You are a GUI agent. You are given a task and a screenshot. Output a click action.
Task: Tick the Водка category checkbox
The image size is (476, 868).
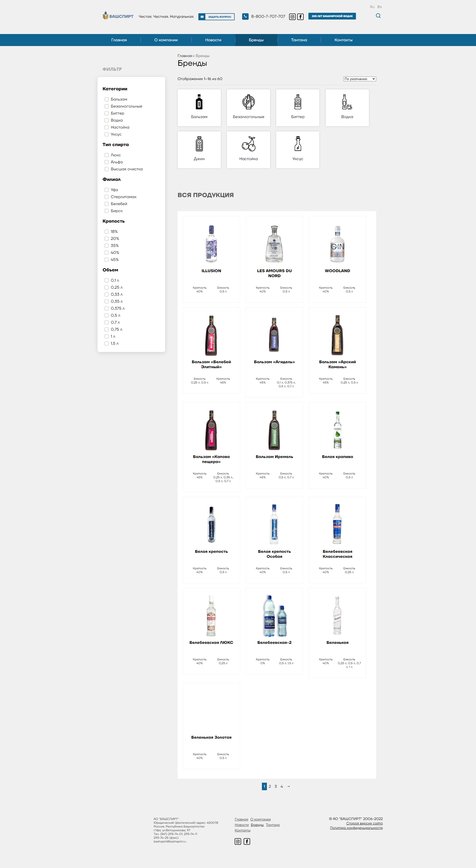[x=107, y=120]
